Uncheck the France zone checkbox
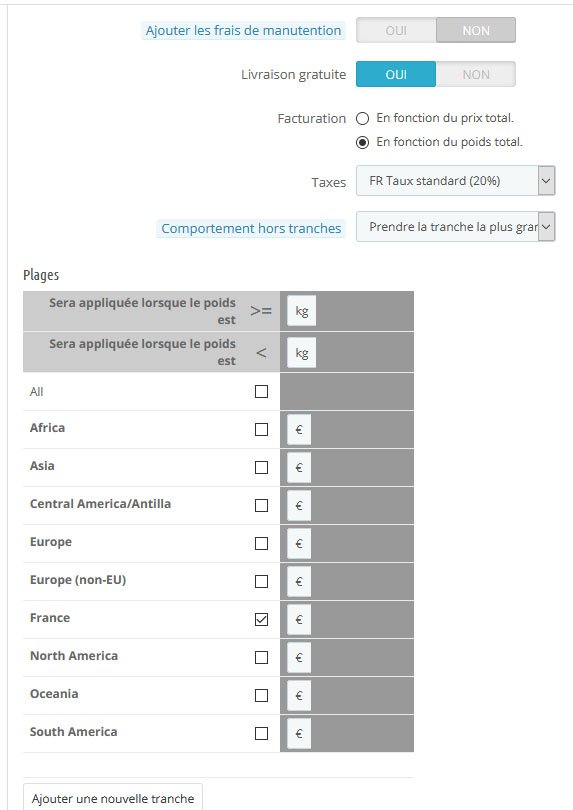 point(261,619)
